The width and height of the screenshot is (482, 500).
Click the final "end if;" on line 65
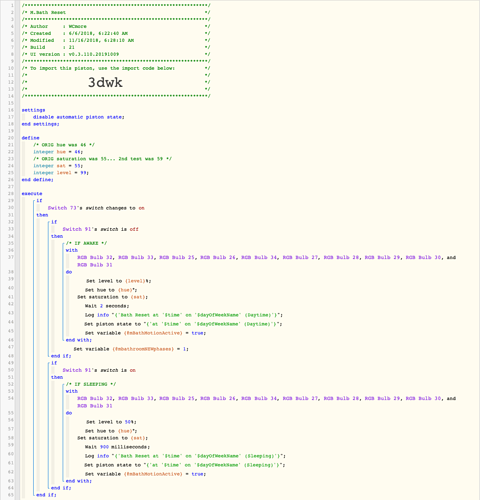(x=46, y=495)
